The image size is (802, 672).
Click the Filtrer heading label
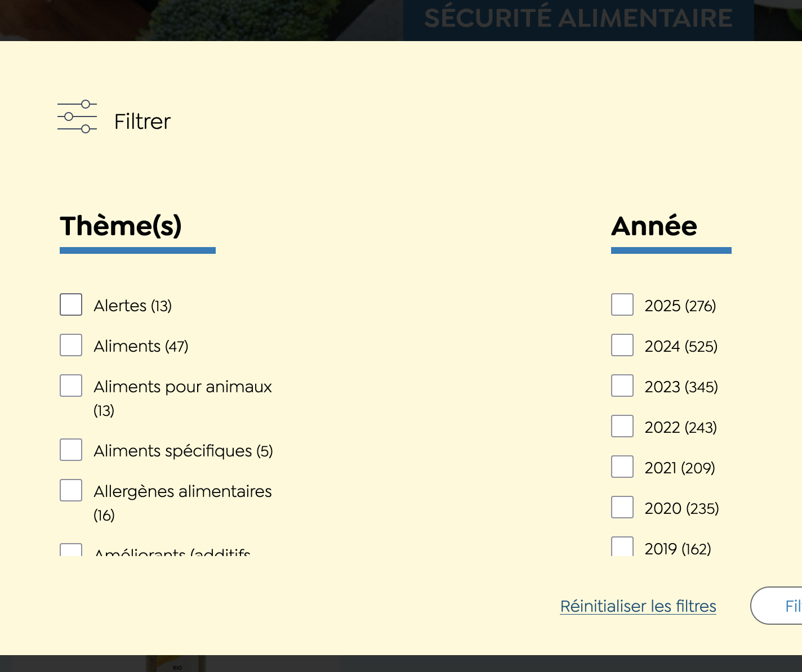pos(142,122)
